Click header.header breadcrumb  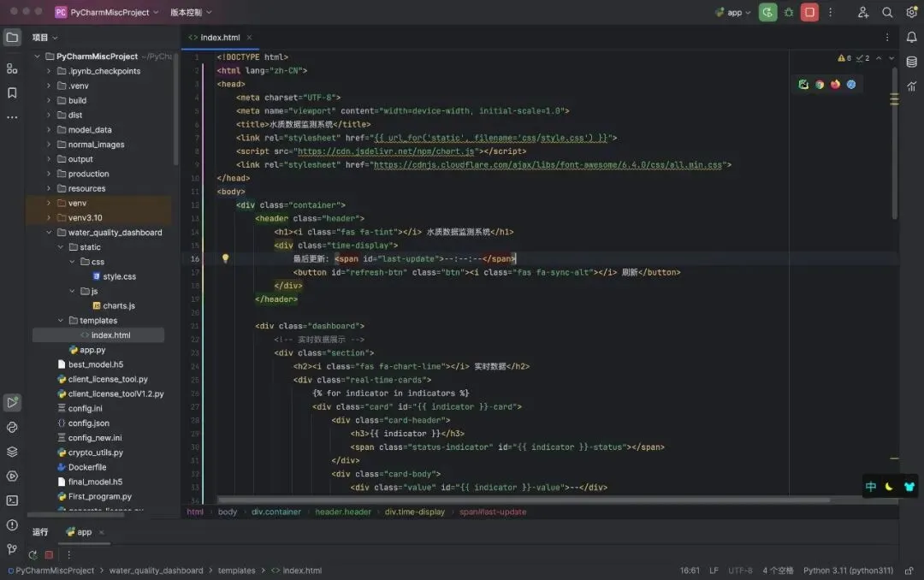tap(343, 512)
